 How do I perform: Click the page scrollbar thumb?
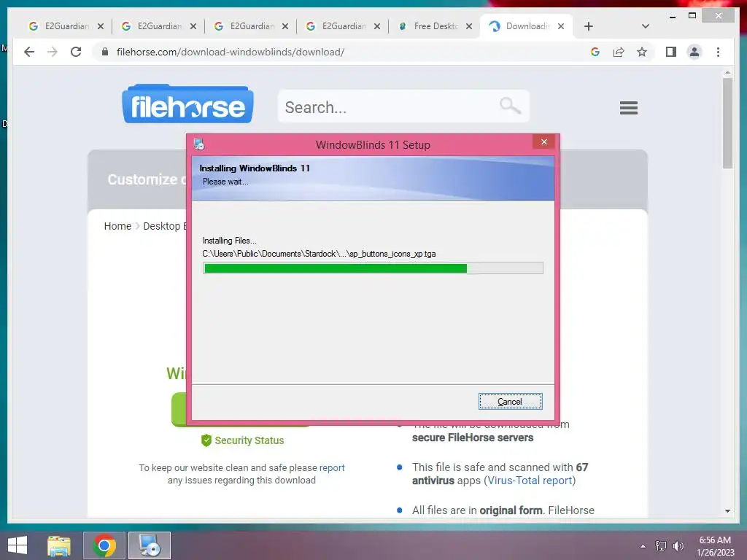point(727,122)
